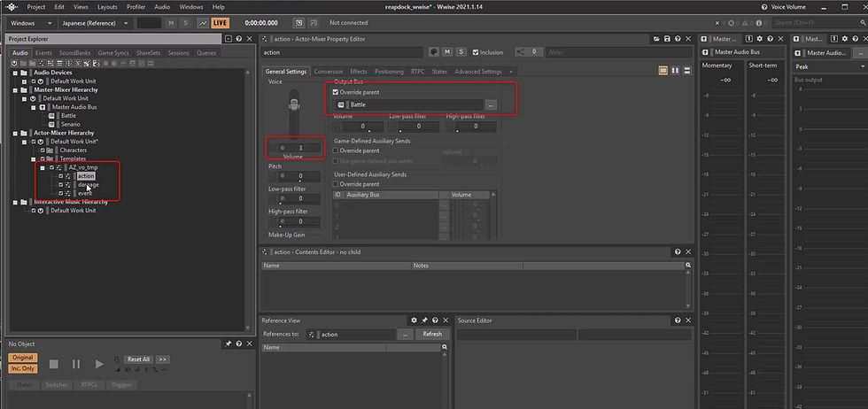Collapse the Audio Devices tree node
Viewport: 868px width, 409px height.
click(x=16, y=73)
